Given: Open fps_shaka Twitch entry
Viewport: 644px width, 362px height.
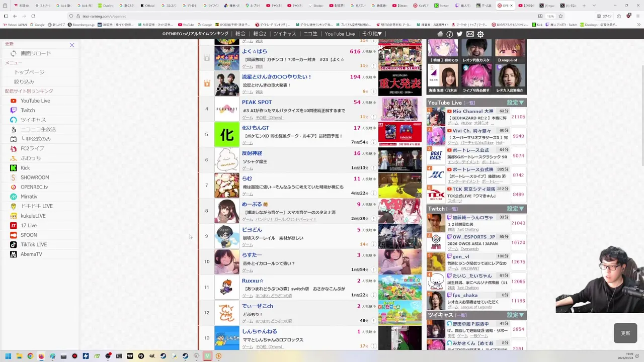Looking at the screenshot, I should pos(476,301).
